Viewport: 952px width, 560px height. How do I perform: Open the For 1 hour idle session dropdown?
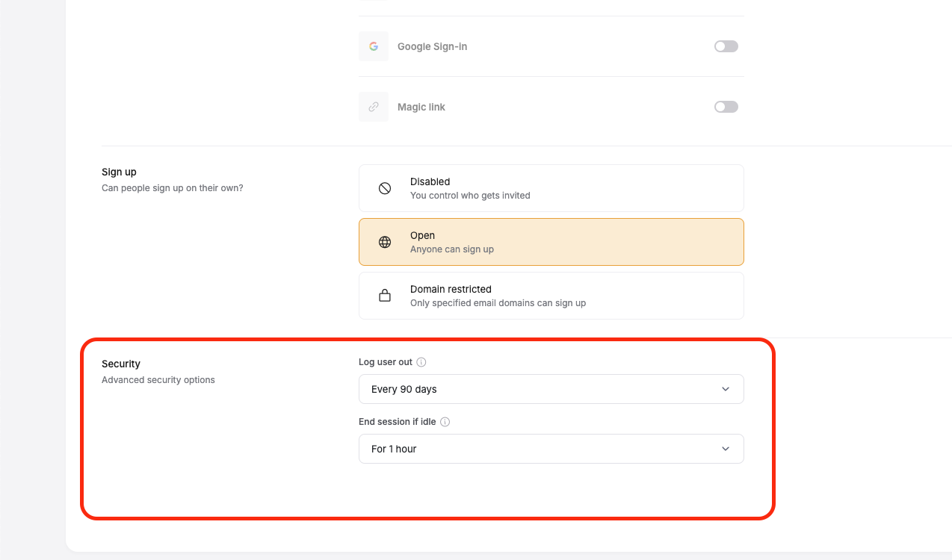click(551, 449)
